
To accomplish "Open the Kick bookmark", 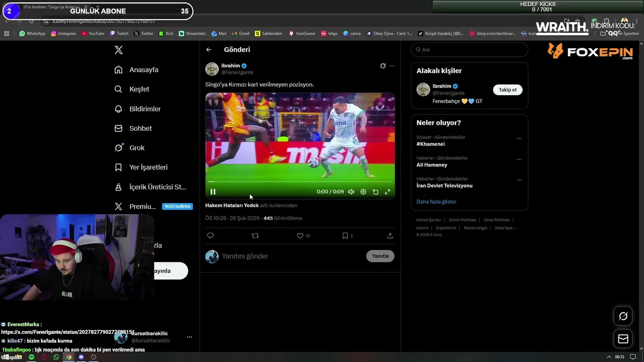I will point(166,34).
